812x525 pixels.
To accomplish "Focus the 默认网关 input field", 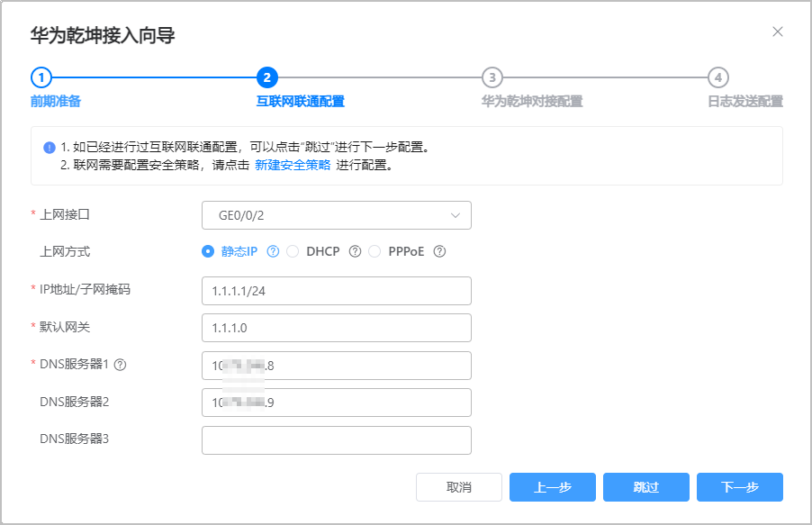I will click(337, 328).
